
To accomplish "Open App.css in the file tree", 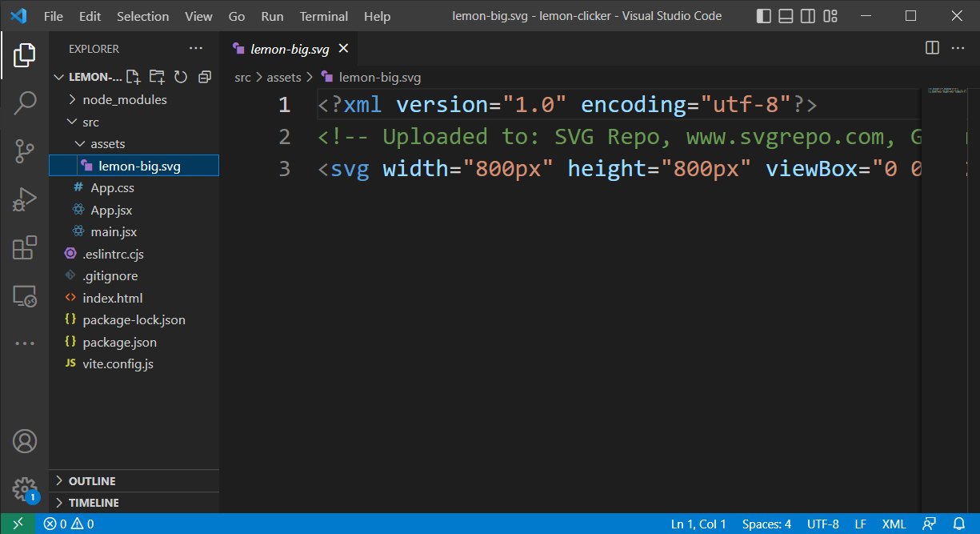I will [x=134, y=188].
